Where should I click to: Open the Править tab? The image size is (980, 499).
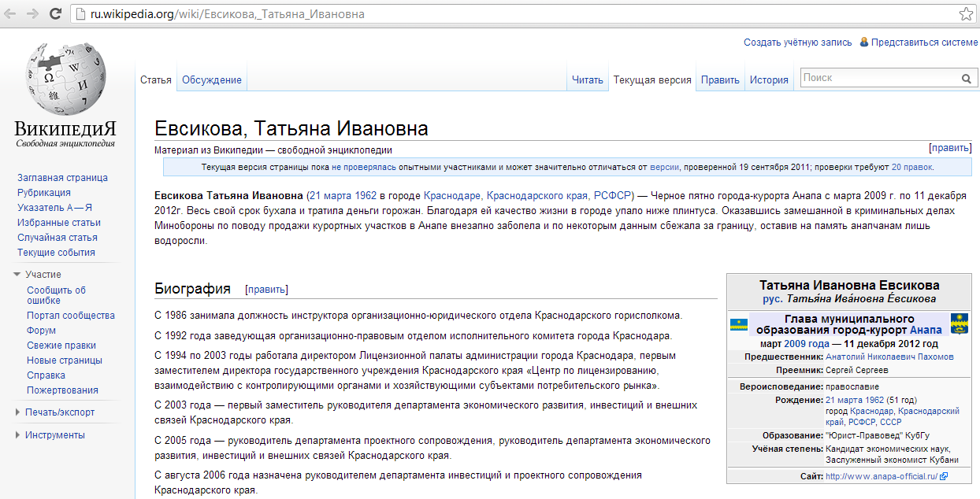(720, 79)
